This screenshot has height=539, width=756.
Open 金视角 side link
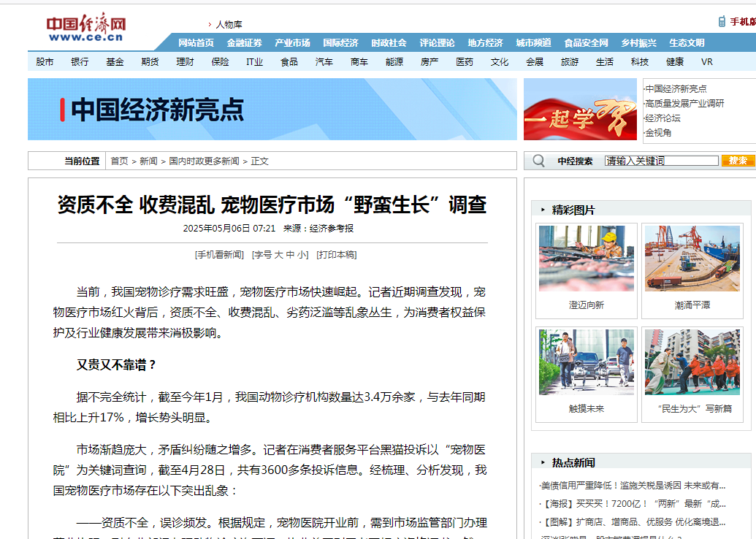pos(658,133)
